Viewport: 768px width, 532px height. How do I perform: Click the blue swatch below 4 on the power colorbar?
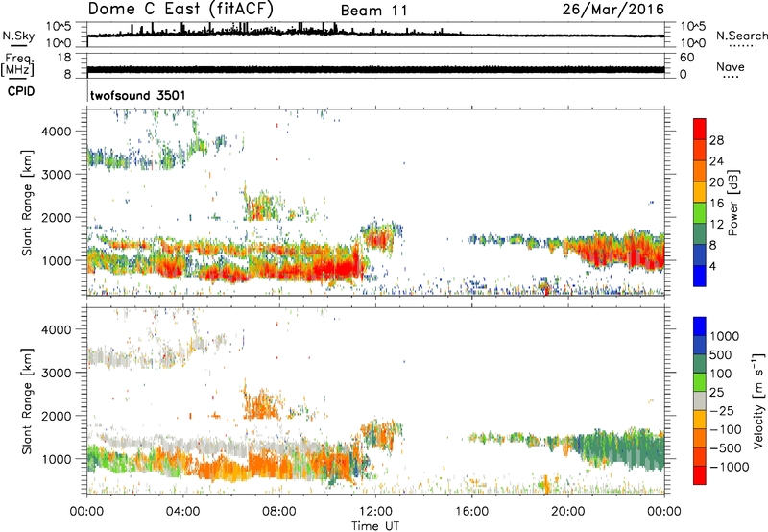pyautogui.click(x=700, y=276)
